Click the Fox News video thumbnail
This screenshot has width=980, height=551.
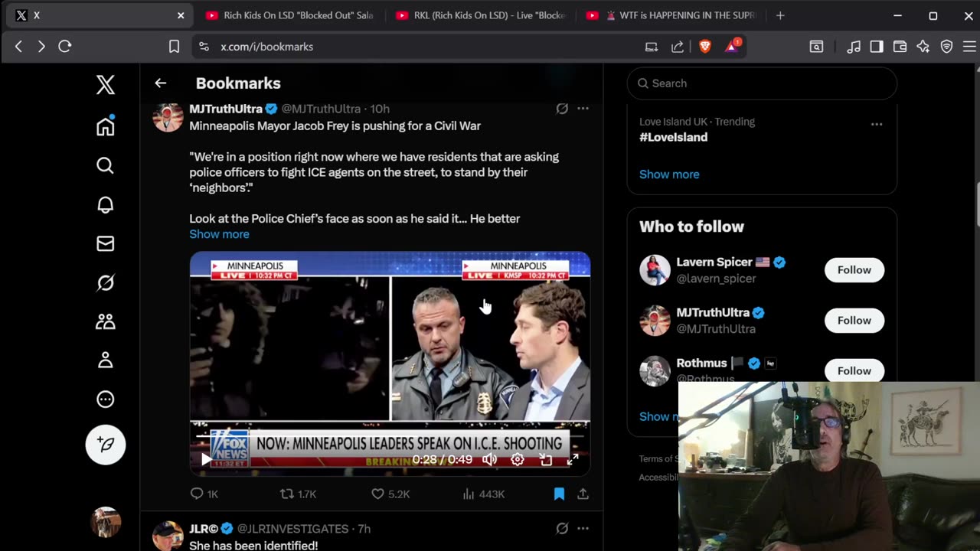click(390, 364)
